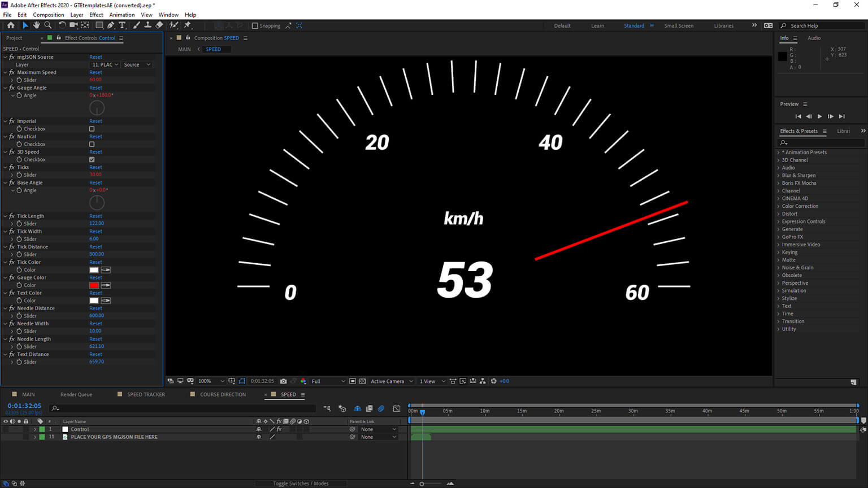Check the Nautical checkbox
Viewport: 868px width, 488px height.
coord(92,144)
